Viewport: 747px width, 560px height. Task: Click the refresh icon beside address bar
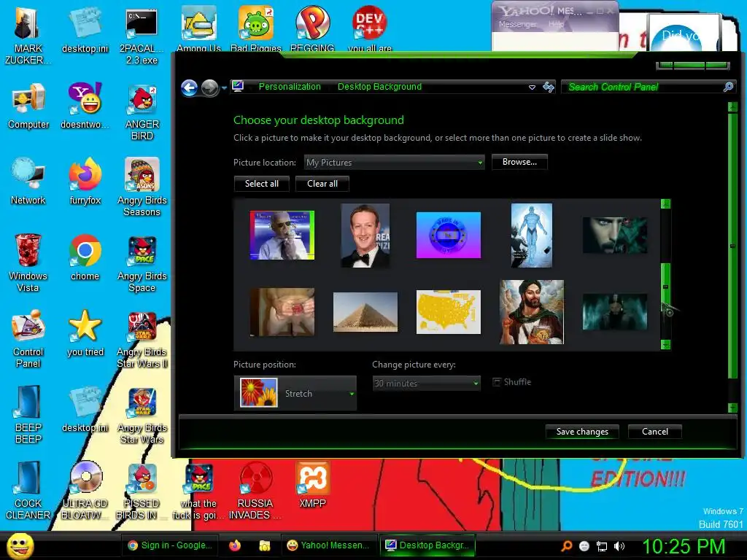(549, 87)
